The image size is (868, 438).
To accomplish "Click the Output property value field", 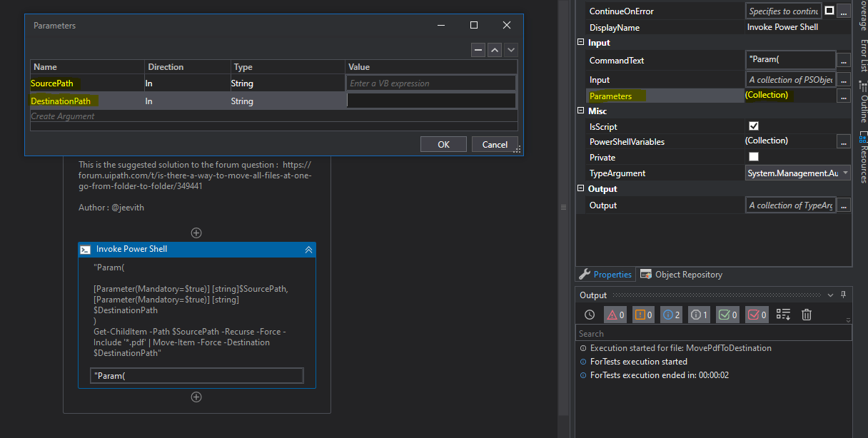I will click(790, 205).
